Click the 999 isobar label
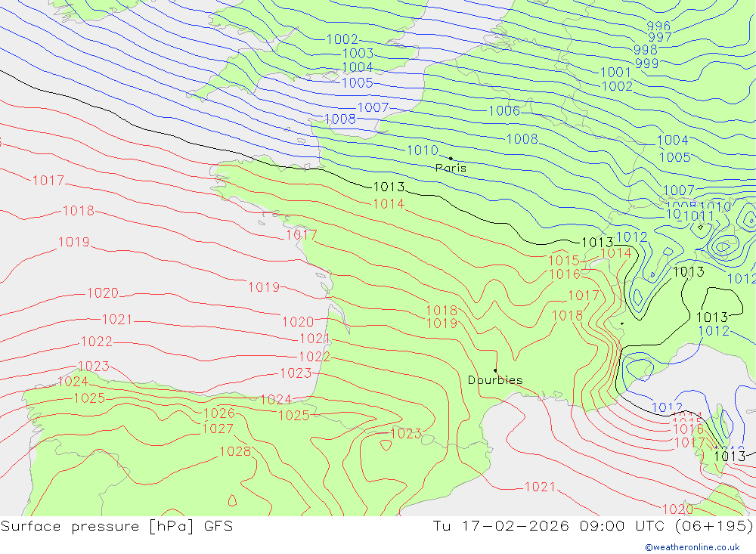Screen dimensions: 756x554 [x=647, y=63]
